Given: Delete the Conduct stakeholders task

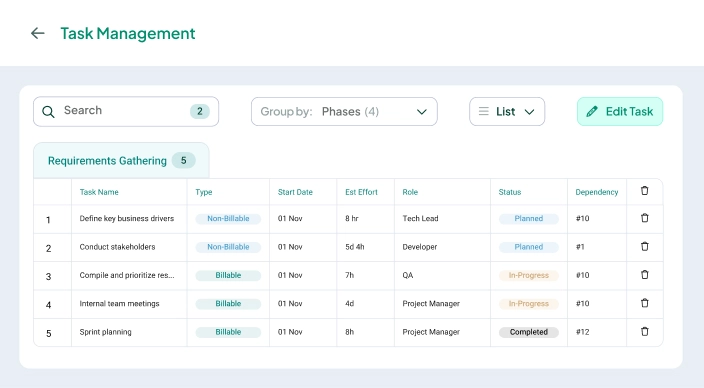Looking at the screenshot, I should click(644, 247).
